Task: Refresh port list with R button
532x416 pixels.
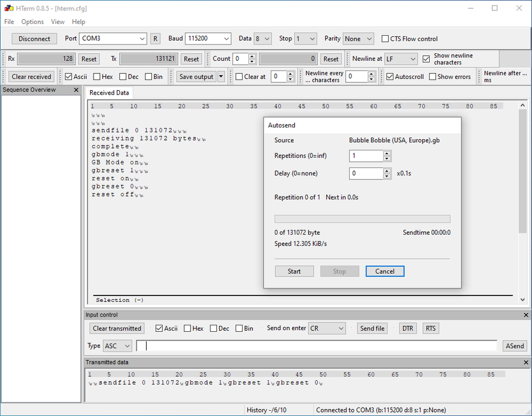Action: point(155,39)
